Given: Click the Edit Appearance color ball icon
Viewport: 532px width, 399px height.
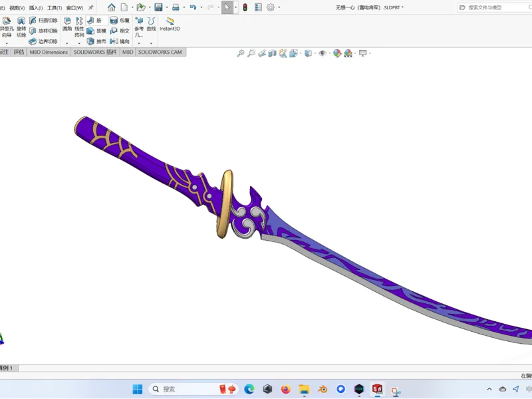Looking at the screenshot, I should pyautogui.click(x=337, y=53).
